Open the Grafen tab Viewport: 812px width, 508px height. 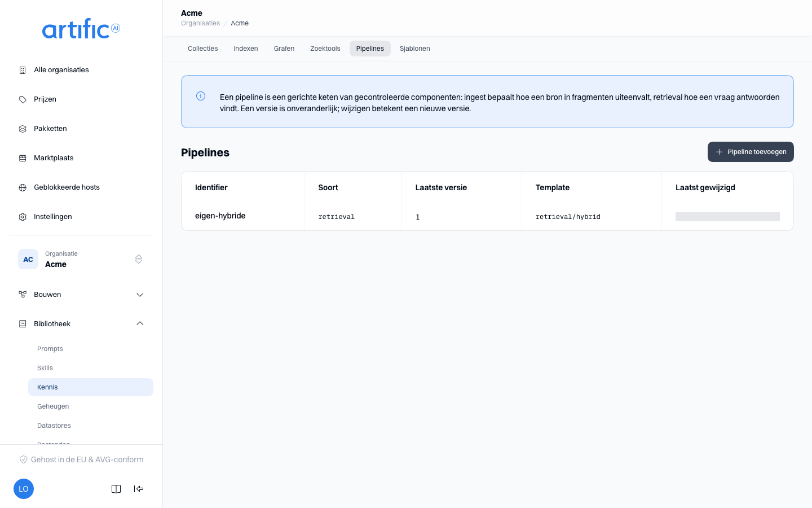284,49
